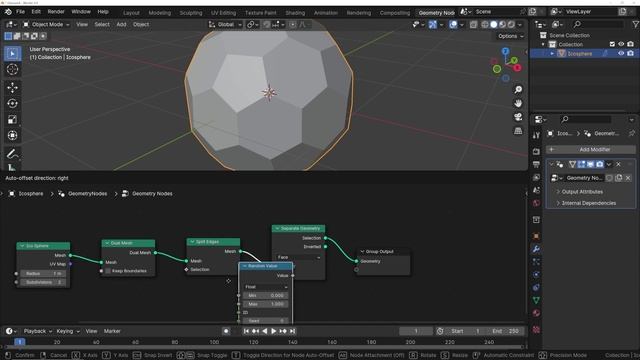Screen dimensions: 640x360
Task: Toggle Collection visibility eye in outliner
Action: coord(621,44)
